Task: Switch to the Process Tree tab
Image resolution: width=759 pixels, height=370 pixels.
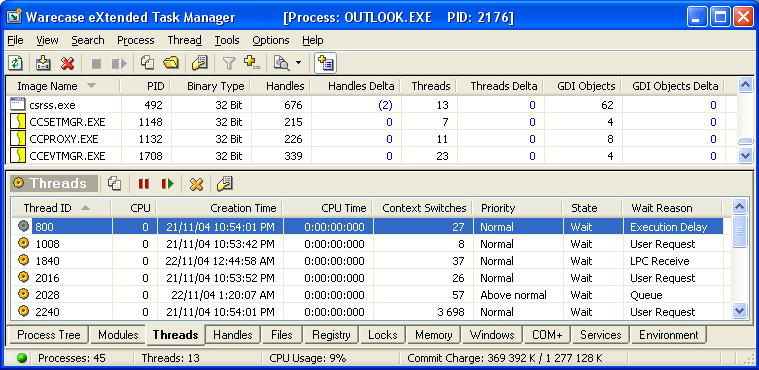Action: pyautogui.click(x=49, y=335)
